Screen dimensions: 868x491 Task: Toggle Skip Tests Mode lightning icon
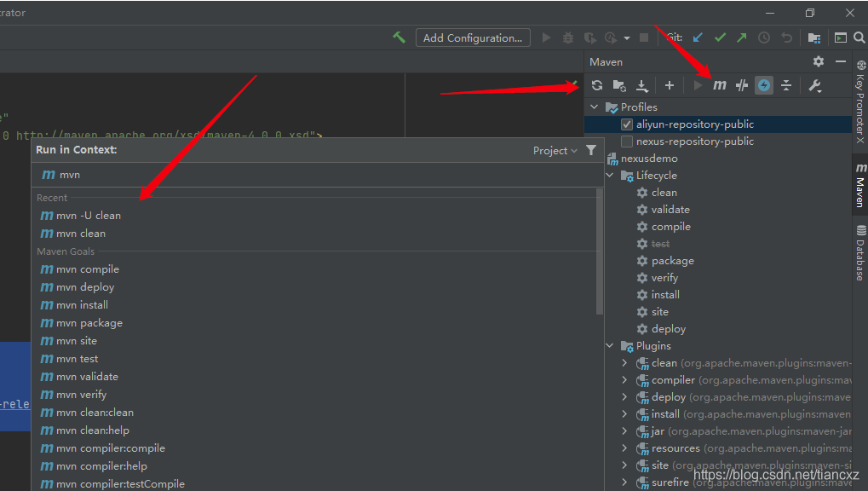tap(764, 85)
